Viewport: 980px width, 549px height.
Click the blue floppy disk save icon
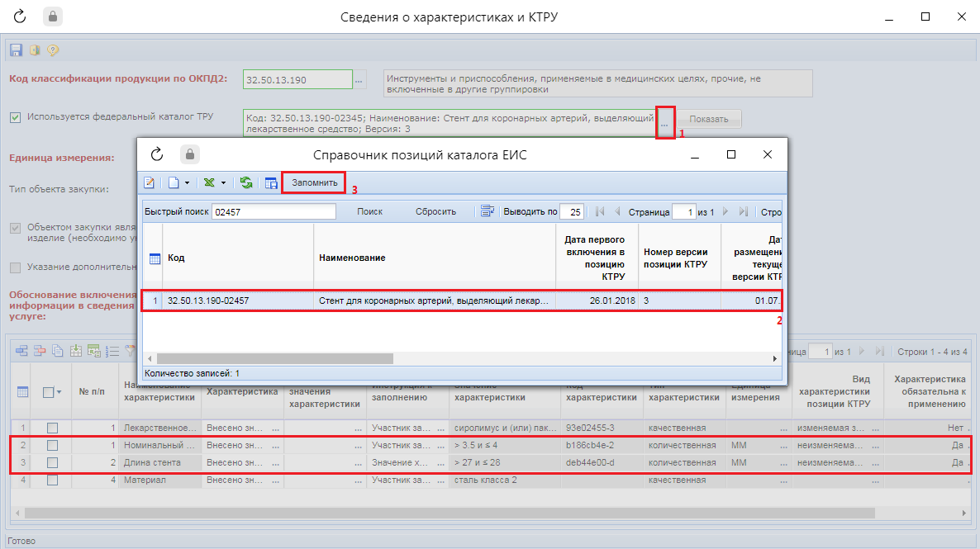16,50
